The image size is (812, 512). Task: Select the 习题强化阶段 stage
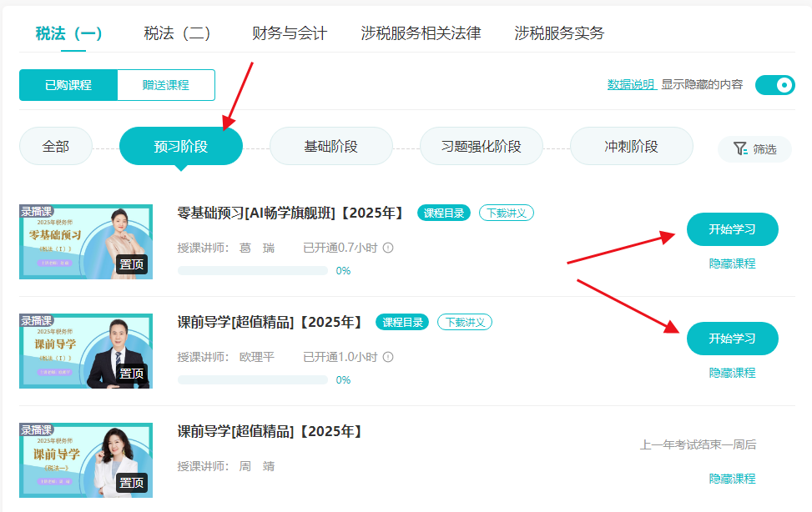pyautogui.click(x=481, y=145)
